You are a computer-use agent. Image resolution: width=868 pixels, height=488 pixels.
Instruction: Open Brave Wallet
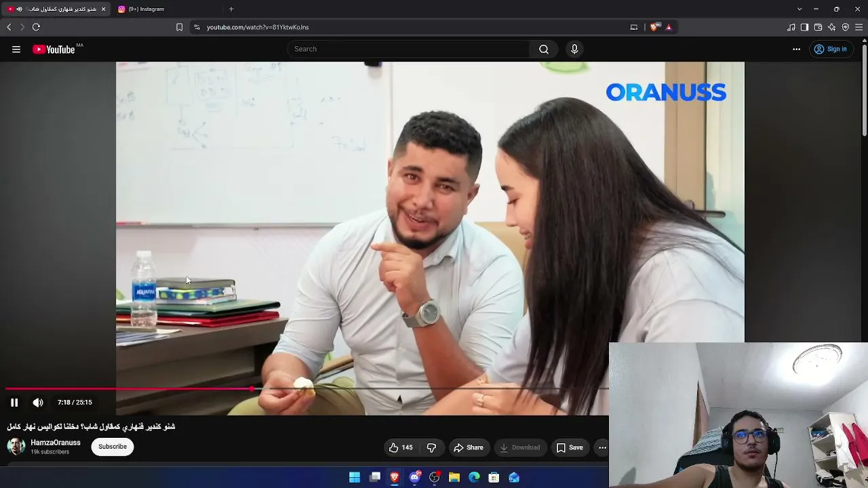818,27
